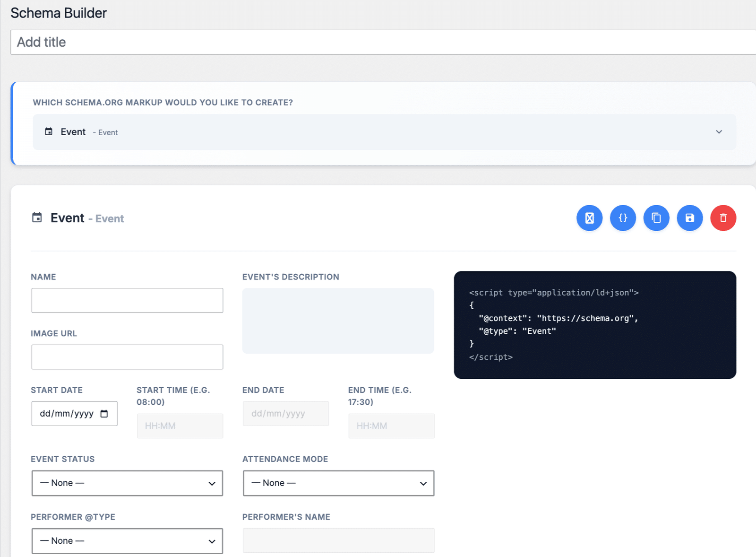Open the Event Status dropdown
The width and height of the screenshot is (756, 557).
click(x=127, y=483)
